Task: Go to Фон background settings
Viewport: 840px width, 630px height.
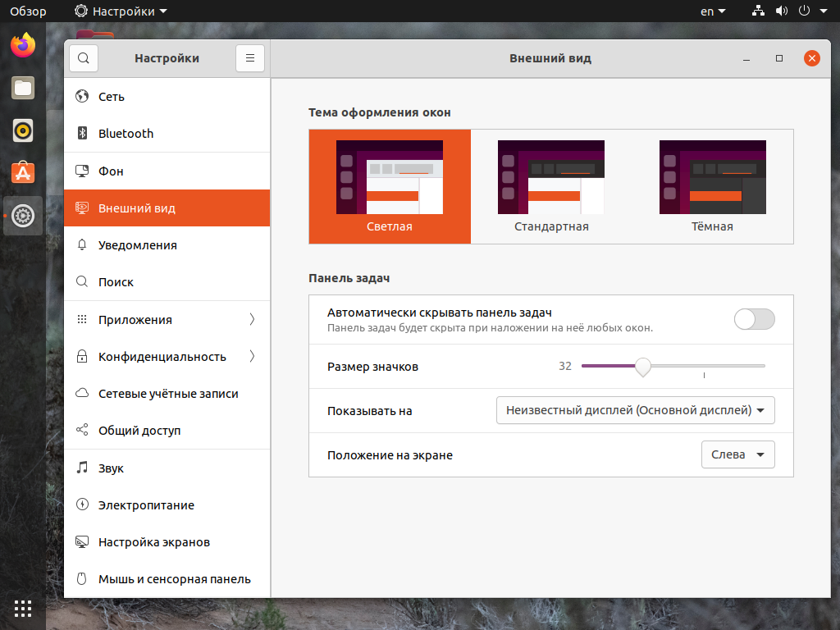Action: 167,171
